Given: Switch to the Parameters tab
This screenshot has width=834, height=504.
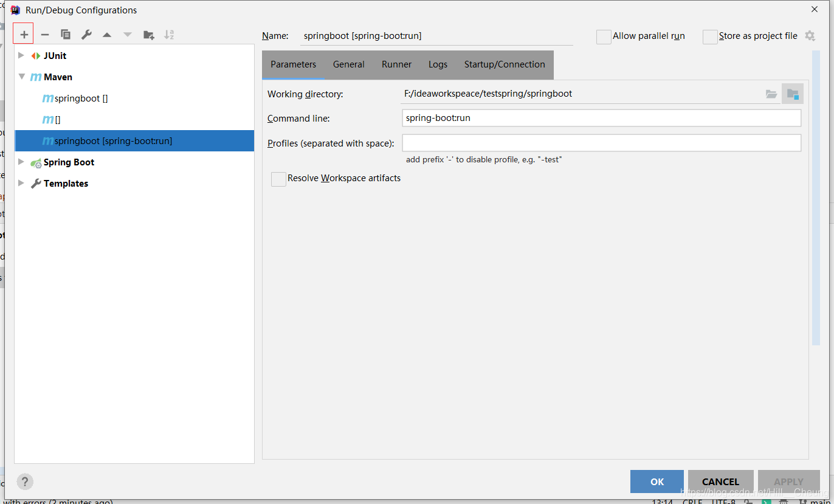Looking at the screenshot, I should click(293, 64).
